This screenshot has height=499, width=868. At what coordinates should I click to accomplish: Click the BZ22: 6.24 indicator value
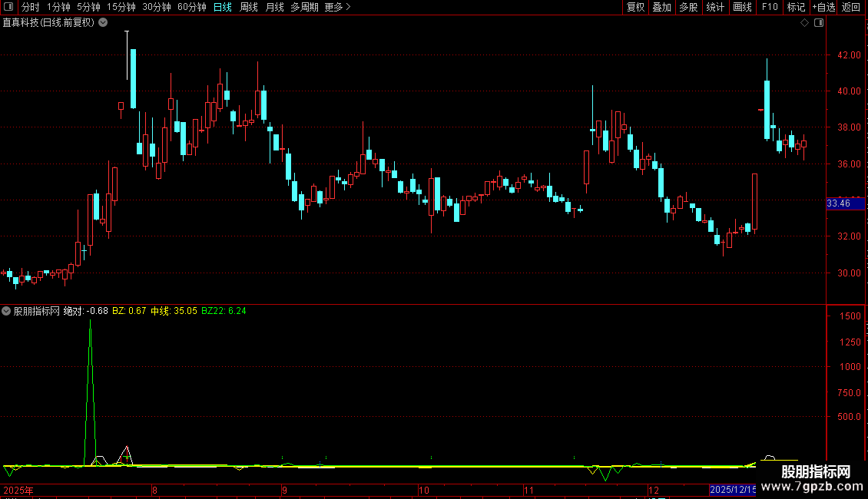pos(224,311)
